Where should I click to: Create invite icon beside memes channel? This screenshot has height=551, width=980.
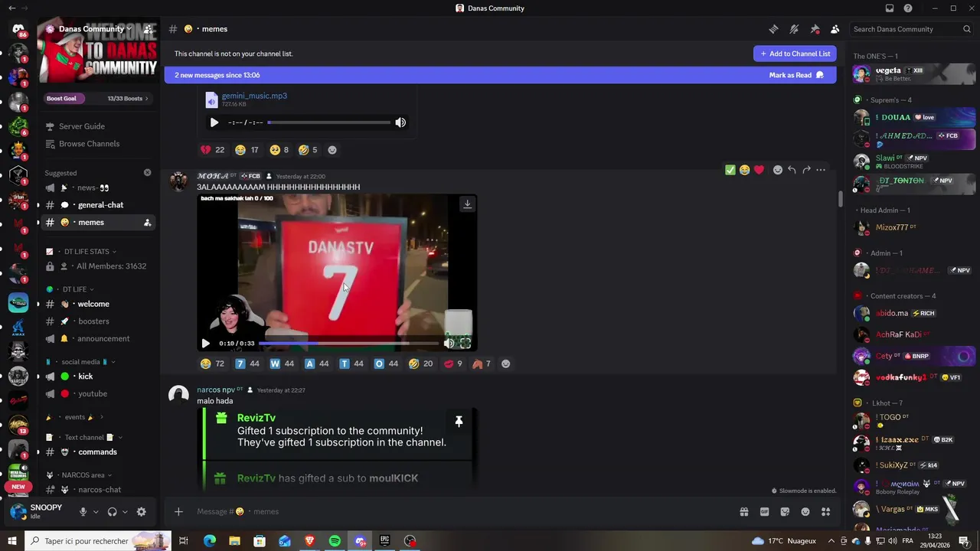coord(147,223)
